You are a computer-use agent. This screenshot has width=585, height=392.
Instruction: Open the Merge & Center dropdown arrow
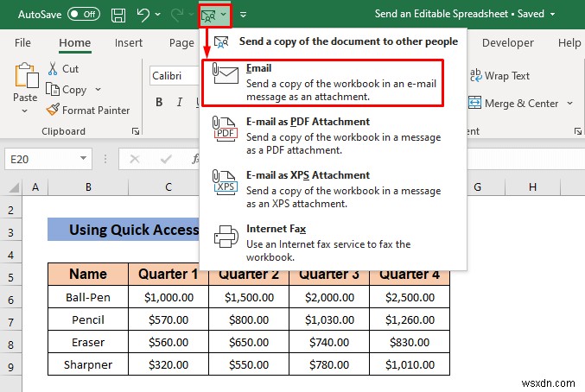pyautogui.click(x=569, y=103)
